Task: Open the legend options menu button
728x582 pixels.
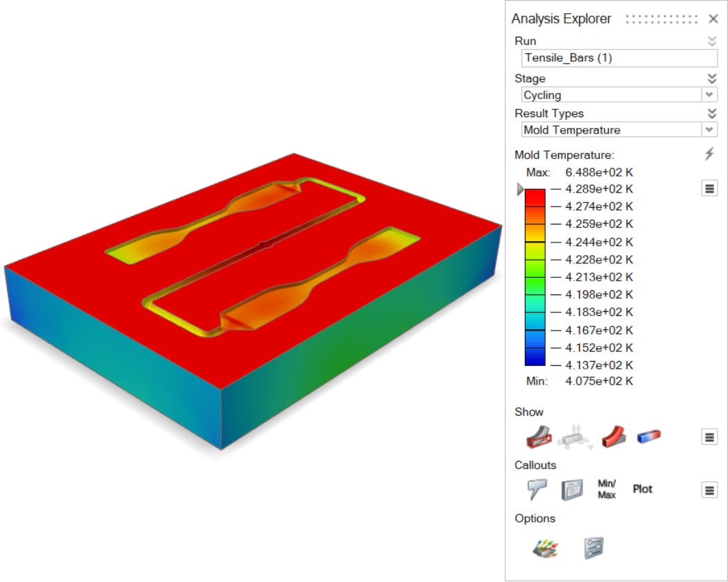Action: click(709, 188)
